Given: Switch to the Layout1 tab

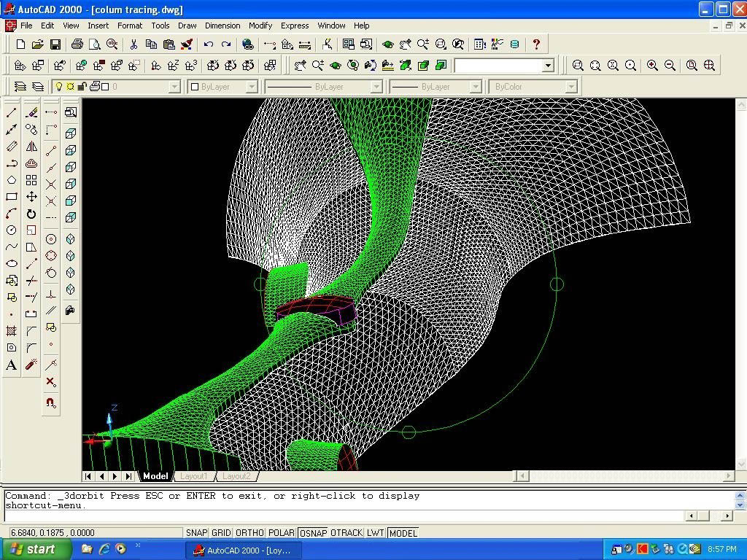Looking at the screenshot, I should click(x=194, y=476).
